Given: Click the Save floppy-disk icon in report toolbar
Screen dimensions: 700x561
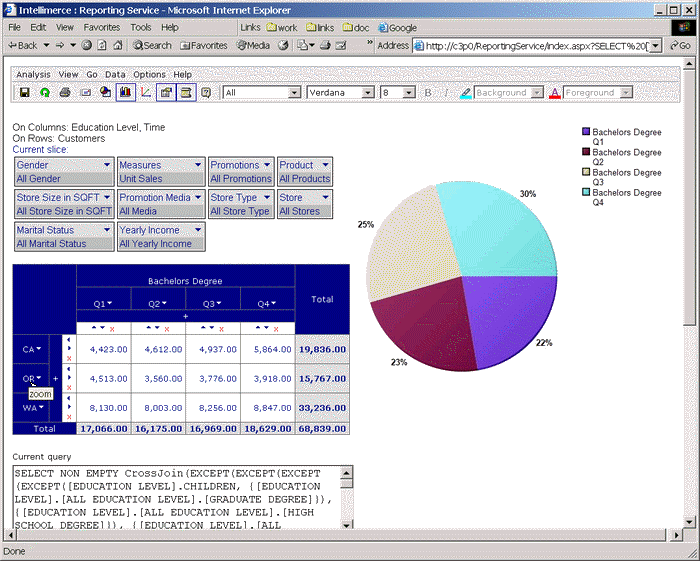Looking at the screenshot, I should point(25,92).
